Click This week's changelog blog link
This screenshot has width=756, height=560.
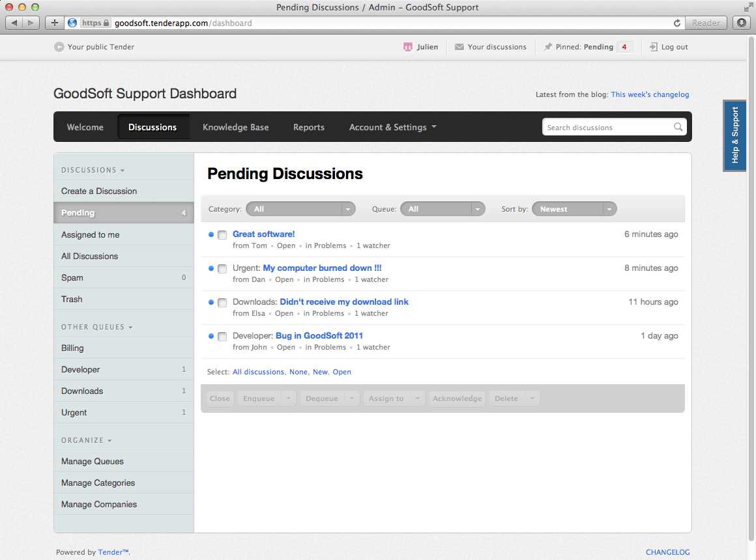point(650,94)
